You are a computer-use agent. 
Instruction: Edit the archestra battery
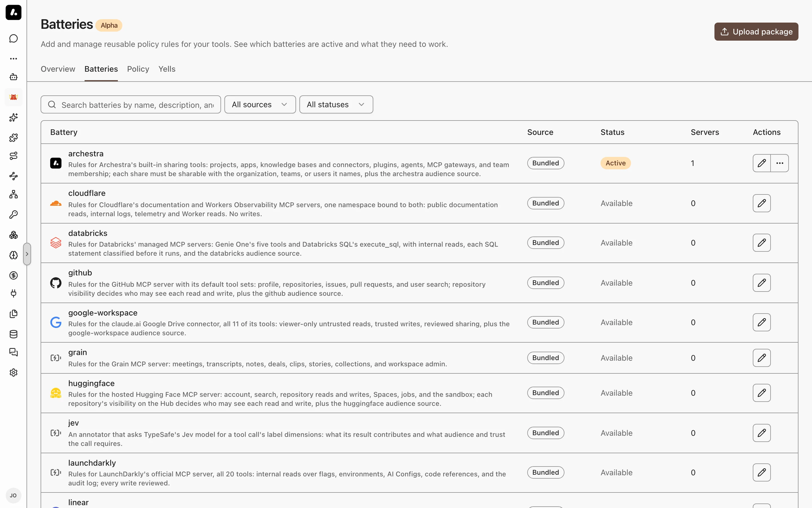tap(762, 163)
